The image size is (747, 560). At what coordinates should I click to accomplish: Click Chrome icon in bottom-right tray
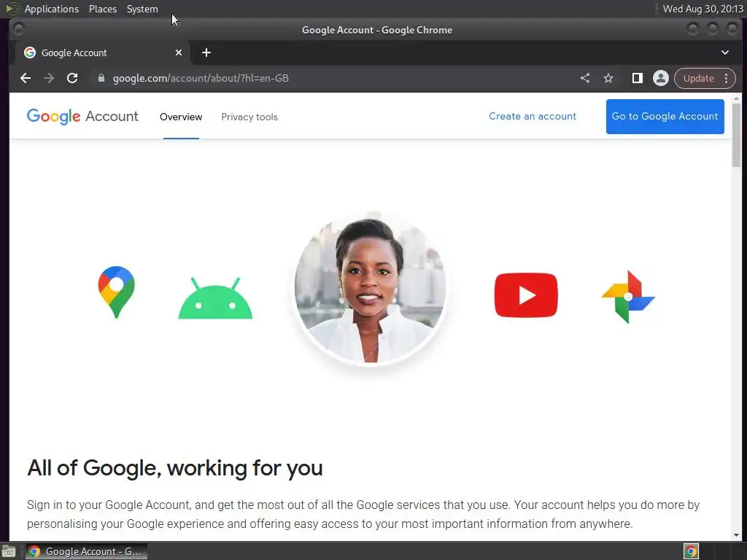point(691,551)
